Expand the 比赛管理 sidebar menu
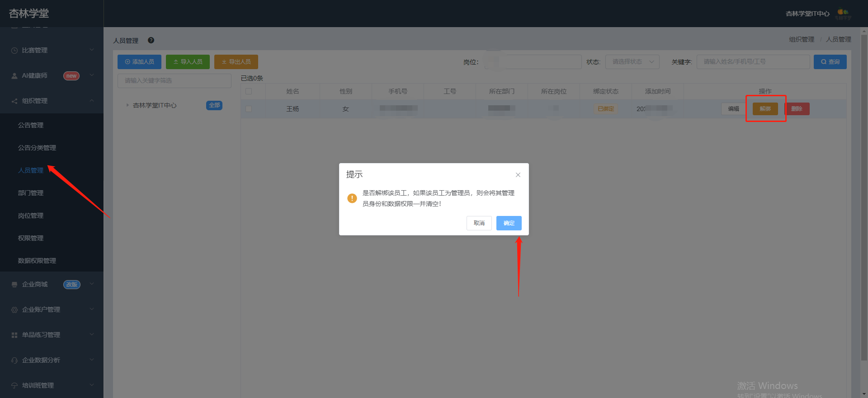This screenshot has height=398, width=868. tap(52, 50)
